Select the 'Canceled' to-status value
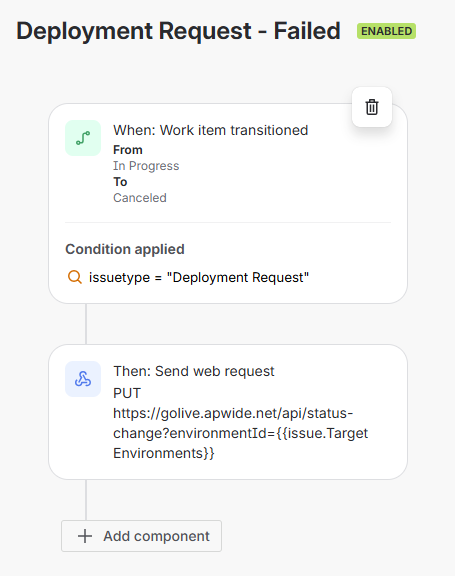The image size is (455, 576). (140, 198)
